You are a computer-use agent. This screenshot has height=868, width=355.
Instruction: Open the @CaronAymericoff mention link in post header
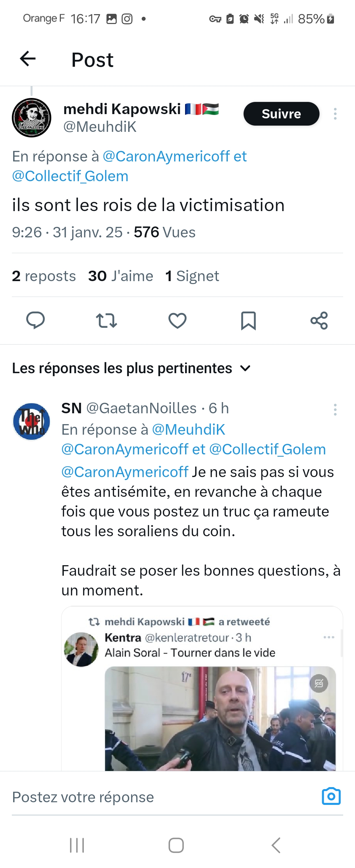coord(166,157)
